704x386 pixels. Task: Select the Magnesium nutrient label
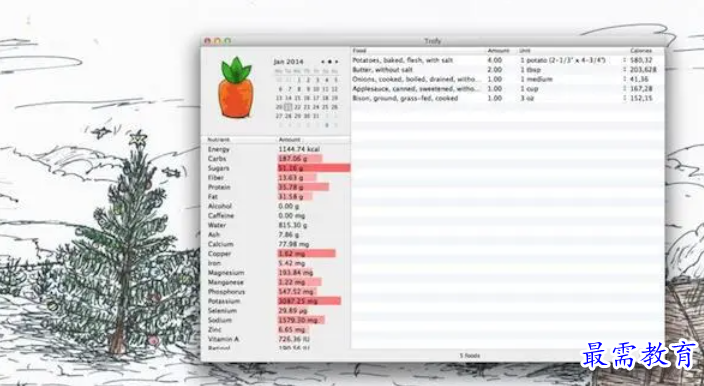(226, 273)
